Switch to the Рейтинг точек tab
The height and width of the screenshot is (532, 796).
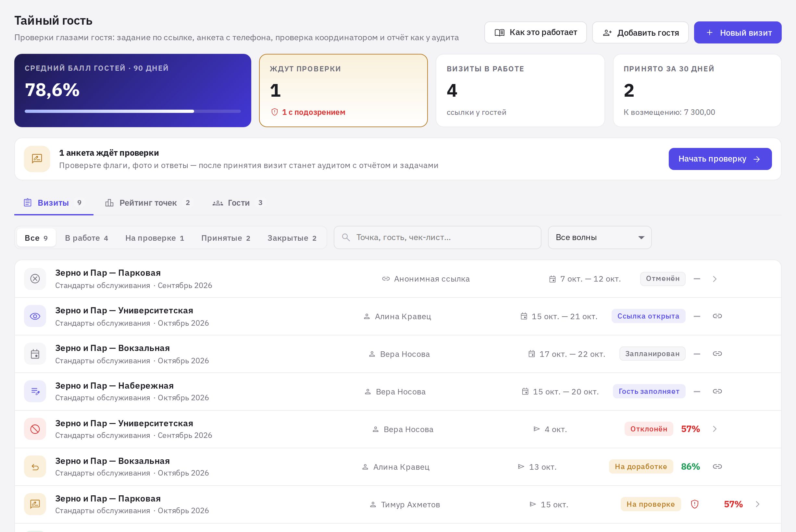click(x=148, y=203)
